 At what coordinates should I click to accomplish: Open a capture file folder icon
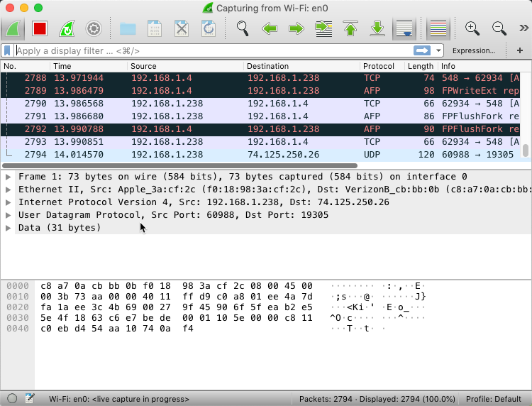tap(128, 28)
